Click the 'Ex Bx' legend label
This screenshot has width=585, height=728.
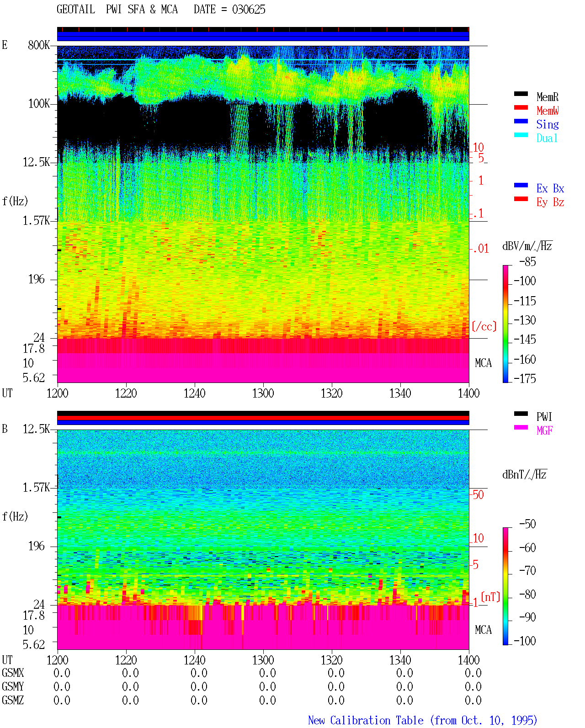tap(550, 188)
